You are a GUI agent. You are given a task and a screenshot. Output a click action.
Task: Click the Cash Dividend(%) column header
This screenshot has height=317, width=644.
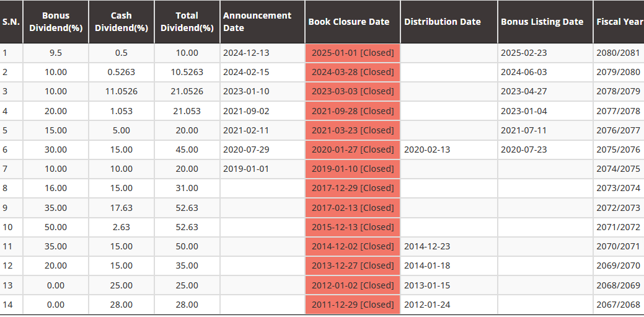(121, 22)
